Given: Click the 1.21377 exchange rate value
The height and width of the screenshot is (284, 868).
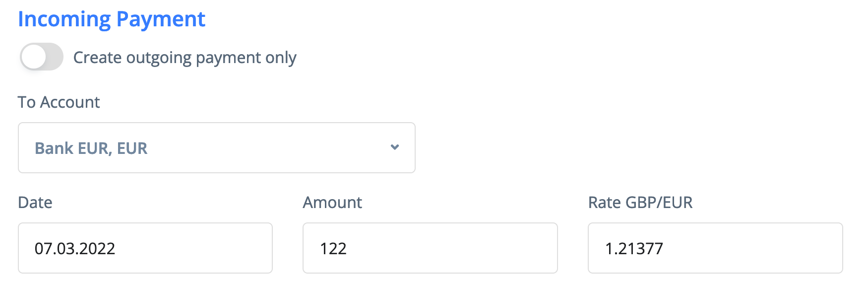Looking at the screenshot, I should click(x=634, y=248).
